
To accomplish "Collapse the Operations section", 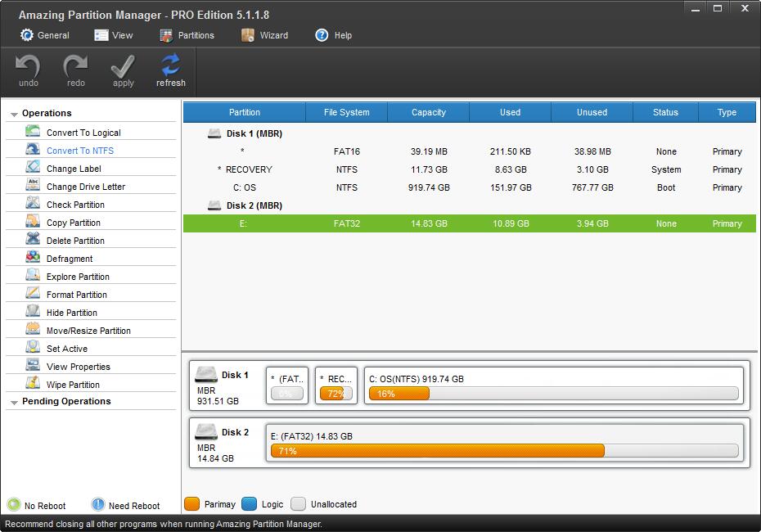I will 14,115.
